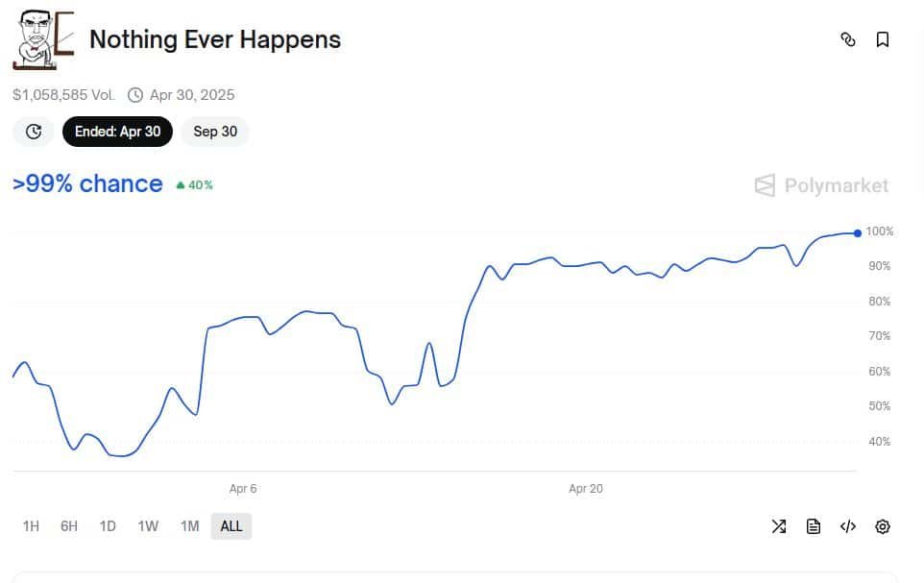Click the blue endpoint dot on chart
The height and width of the screenshot is (583, 924).
coord(858,233)
